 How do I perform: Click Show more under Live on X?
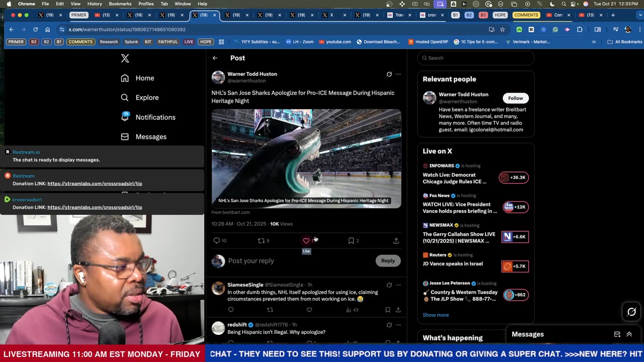[x=436, y=315]
